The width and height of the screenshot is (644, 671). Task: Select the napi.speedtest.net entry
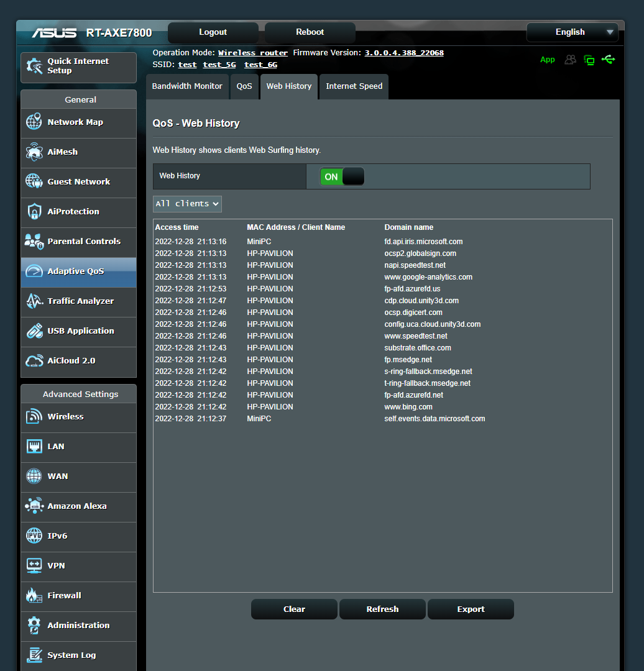pyautogui.click(x=415, y=265)
